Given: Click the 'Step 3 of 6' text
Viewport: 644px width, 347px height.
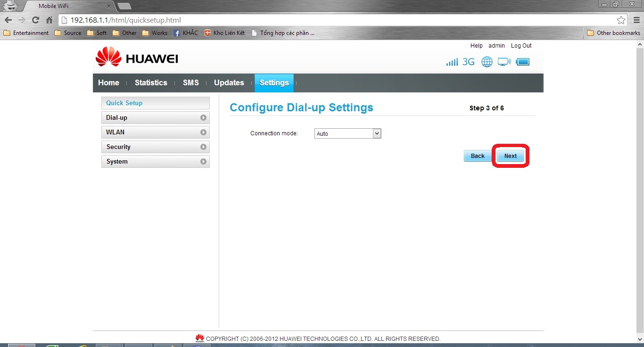Looking at the screenshot, I should [x=487, y=108].
